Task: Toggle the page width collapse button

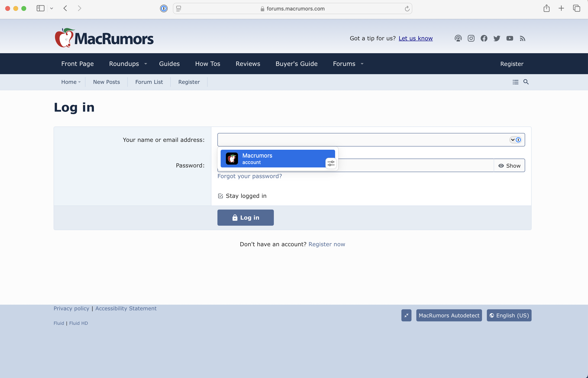Action: (x=406, y=315)
